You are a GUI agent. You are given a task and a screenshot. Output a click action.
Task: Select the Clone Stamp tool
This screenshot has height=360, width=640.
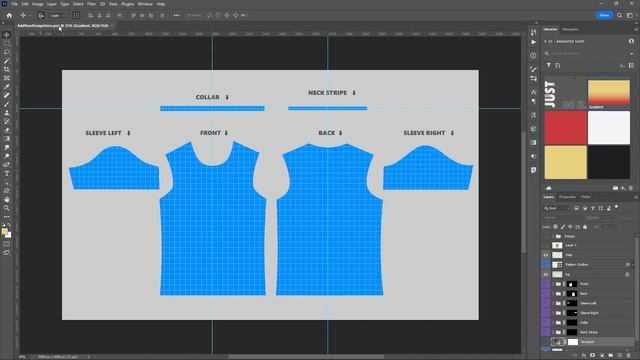click(x=7, y=113)
